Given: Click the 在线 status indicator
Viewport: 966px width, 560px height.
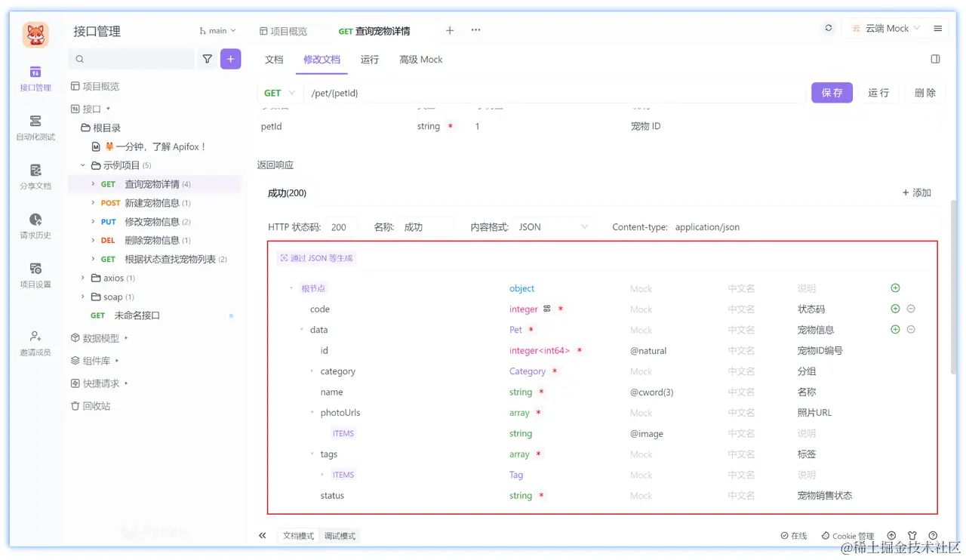Looking at the screenshot, I should pos(794,536).
